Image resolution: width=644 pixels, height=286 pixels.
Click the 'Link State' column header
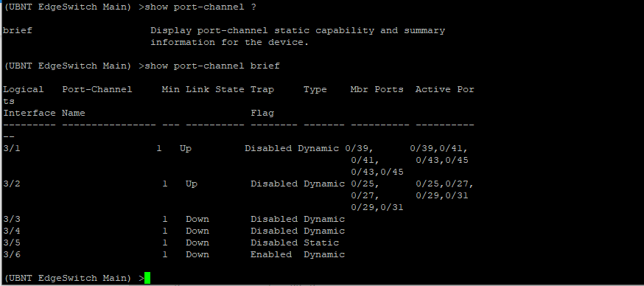tap(215, 89)
